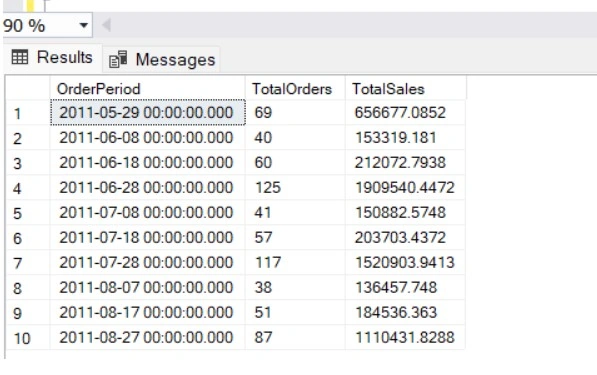Click cell 2011-07-28 00:00:00.000

[x=147, y=263]
